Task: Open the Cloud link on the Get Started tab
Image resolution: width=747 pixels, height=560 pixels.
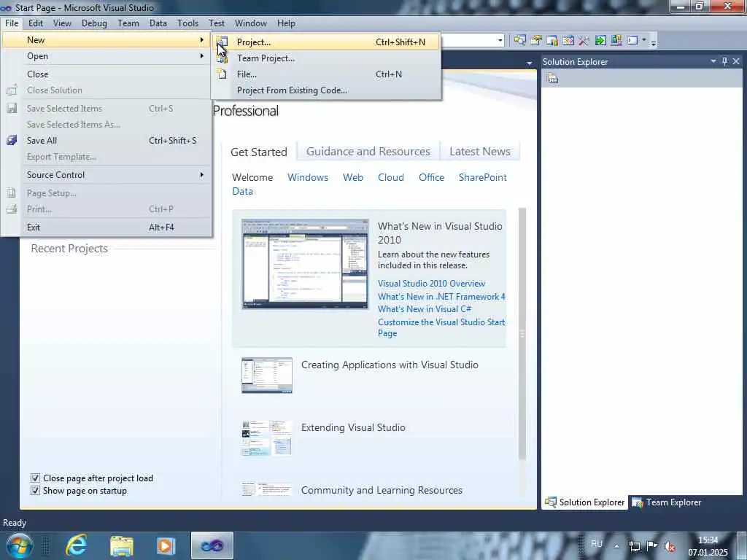Action: (391, 177)
